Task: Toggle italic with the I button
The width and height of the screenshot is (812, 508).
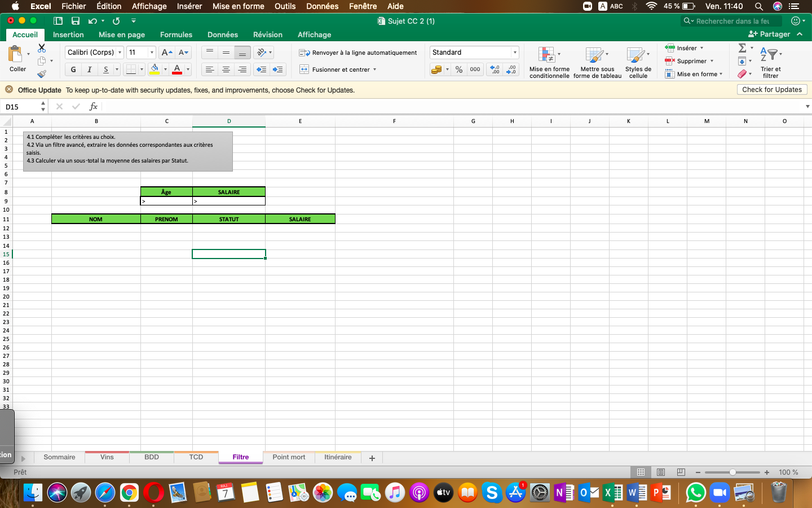Action: pyautogui.click(x=89, y=69)
